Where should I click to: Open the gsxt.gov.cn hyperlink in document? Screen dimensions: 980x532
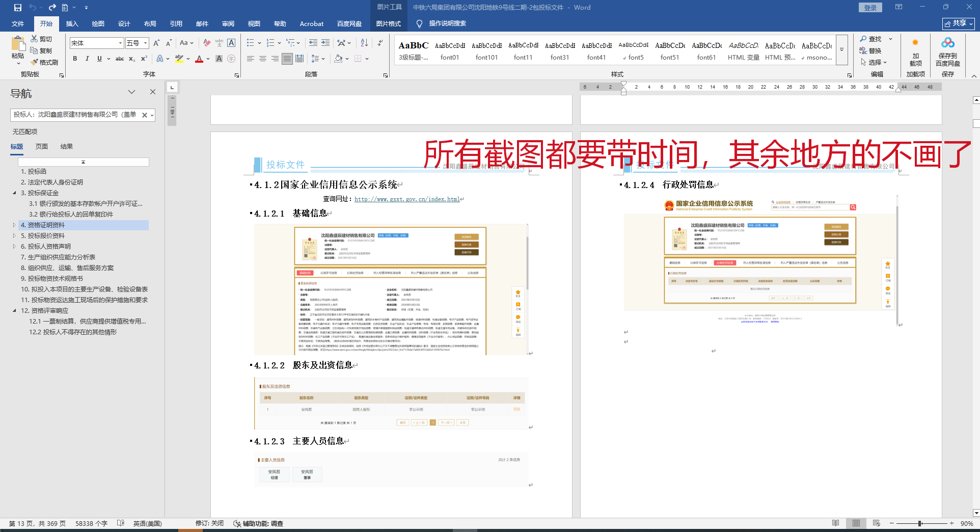click(x=407, y=199)
